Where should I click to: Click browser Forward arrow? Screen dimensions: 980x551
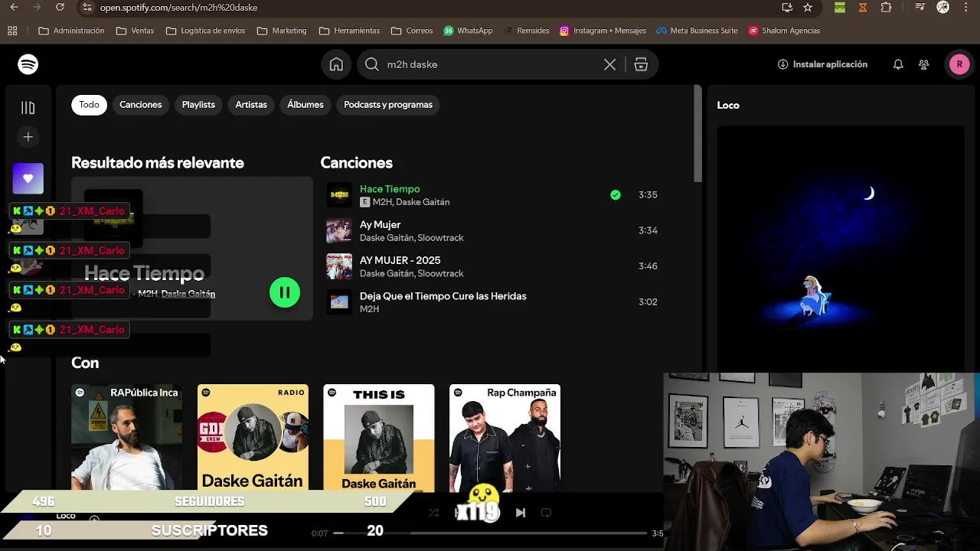[x=37, y=7]
